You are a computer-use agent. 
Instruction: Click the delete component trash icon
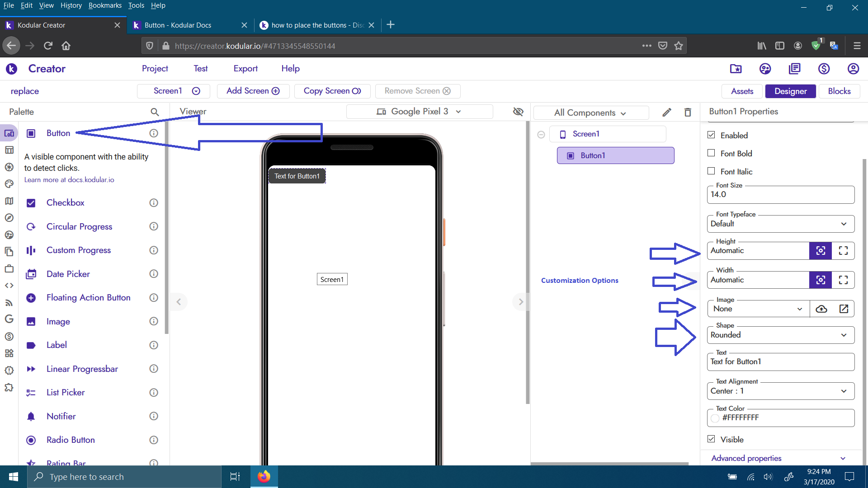tap(688, 113)
